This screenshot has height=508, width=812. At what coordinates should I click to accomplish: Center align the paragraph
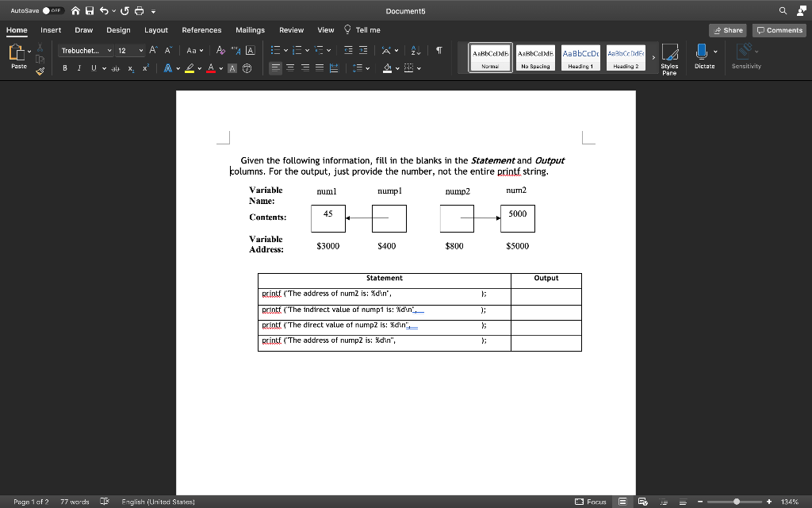click(x=290, y=68)
